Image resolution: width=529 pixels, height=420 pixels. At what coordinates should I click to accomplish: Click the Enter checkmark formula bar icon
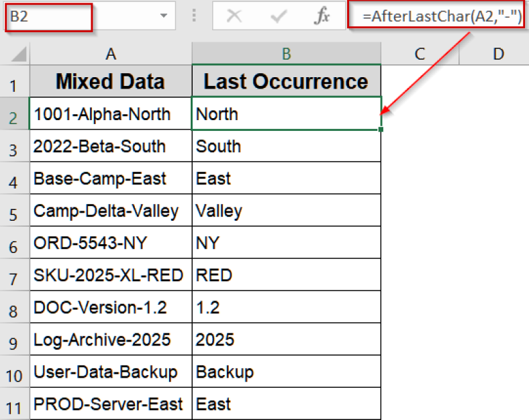pos(277,17)
